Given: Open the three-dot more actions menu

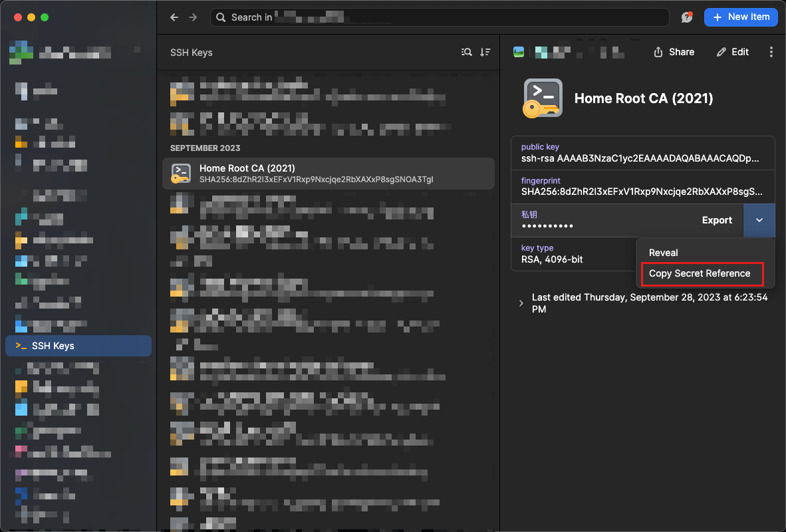Looking at the screenshot, I should 771,52.
